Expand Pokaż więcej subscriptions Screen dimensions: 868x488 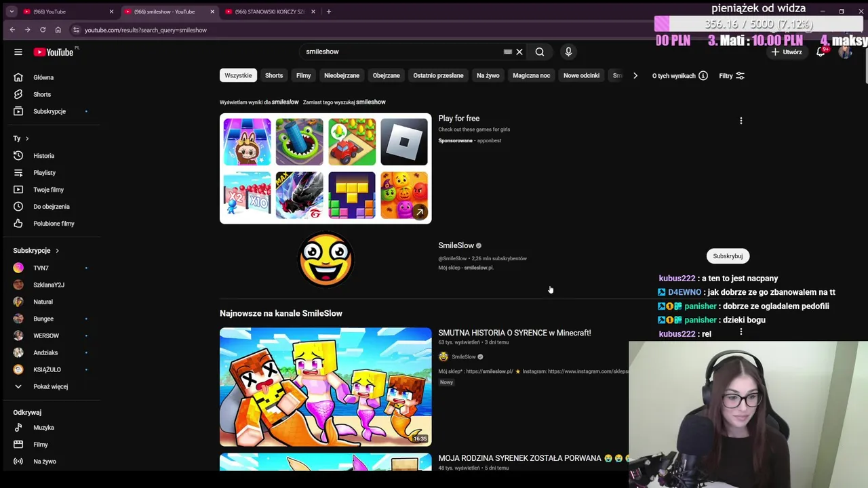[x=50, y=386]
